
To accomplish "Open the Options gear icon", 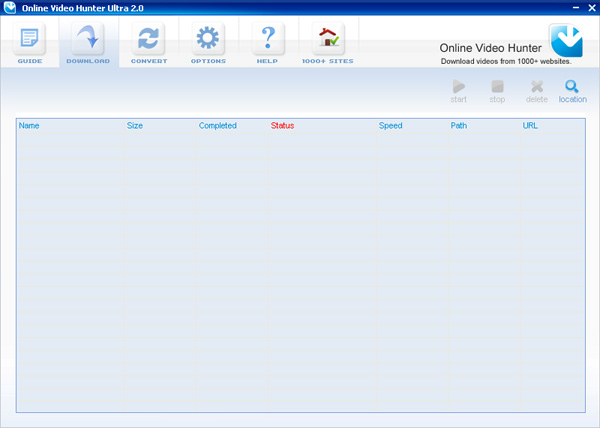I will click(208, 39).
